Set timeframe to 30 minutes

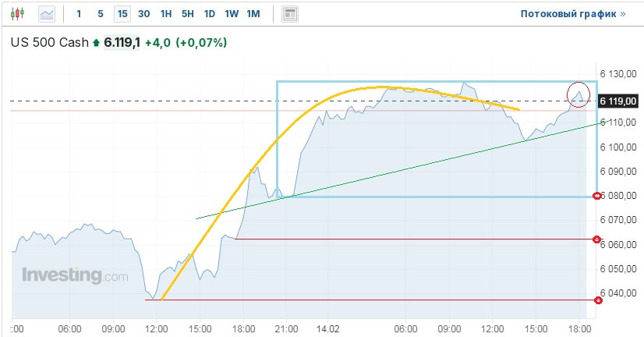(144, 14)
